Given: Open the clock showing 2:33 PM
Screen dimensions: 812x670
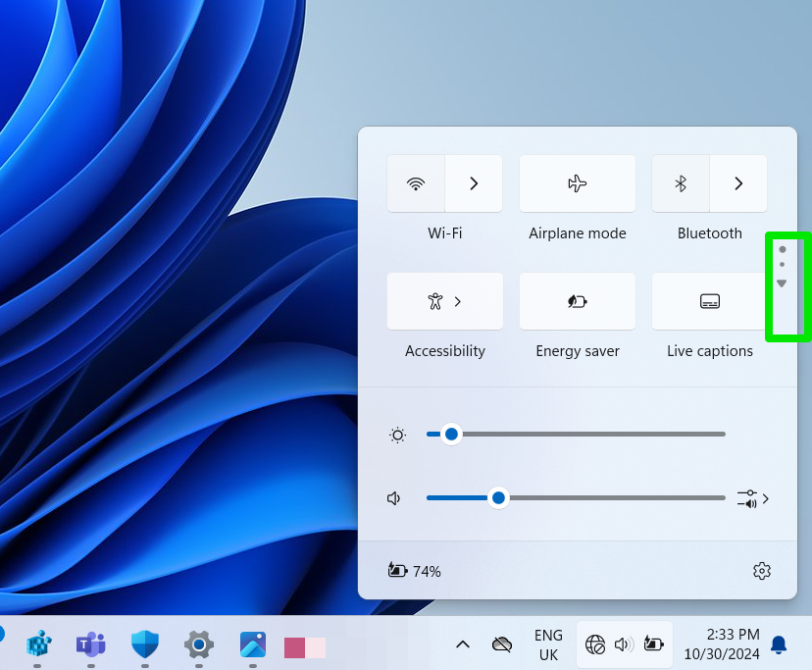Looking at the screenshot, I should click(722, 644).
